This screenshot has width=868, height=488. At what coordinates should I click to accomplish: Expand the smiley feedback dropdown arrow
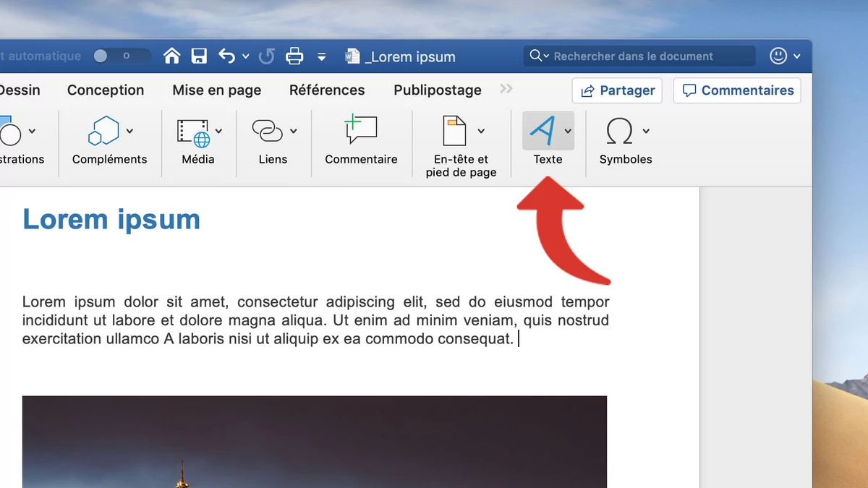pos(796,56)
